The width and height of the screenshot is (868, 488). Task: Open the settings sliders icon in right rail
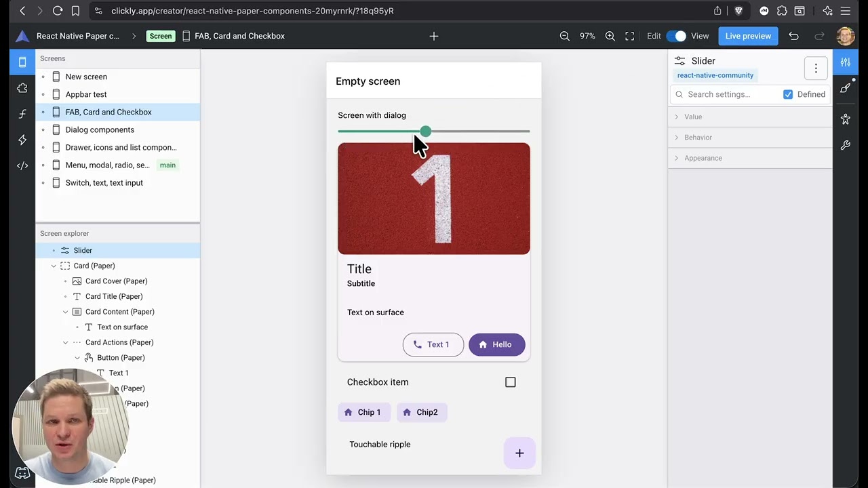click(845, 62)
